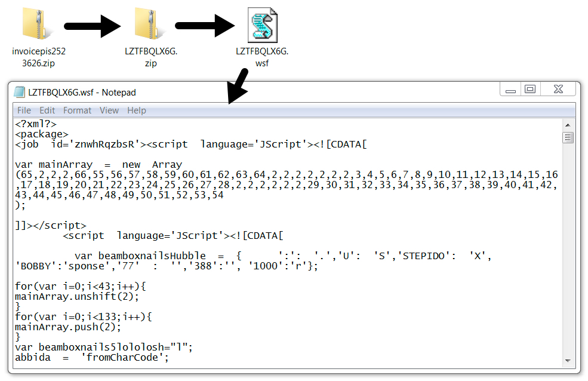The height and width of the screenshot is (381, 588).
Task: Place cursor on the '<?xml?>' line
Action: (36, 124)
